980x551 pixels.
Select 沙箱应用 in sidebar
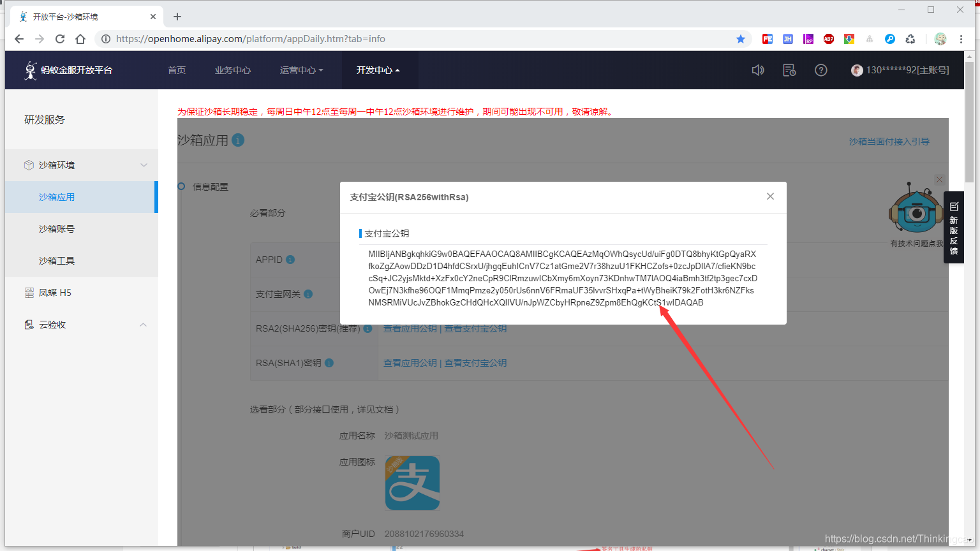coord(81,197)
